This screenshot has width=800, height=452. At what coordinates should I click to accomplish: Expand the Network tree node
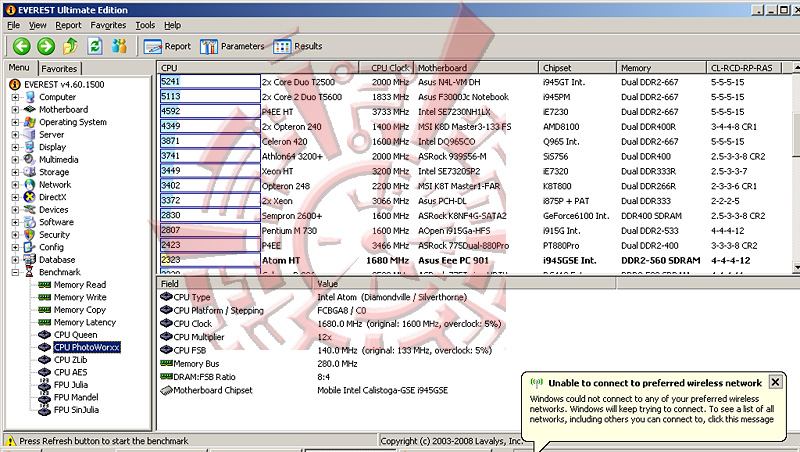tap(15, 185)
